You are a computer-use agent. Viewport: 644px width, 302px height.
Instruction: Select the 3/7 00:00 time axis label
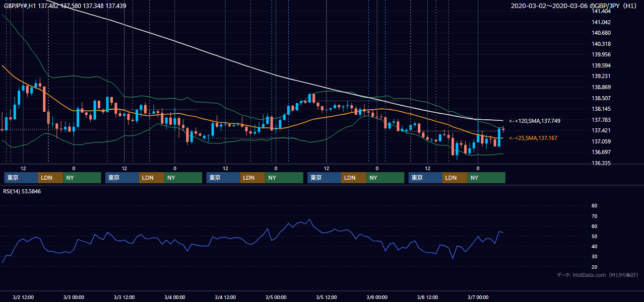478,297
